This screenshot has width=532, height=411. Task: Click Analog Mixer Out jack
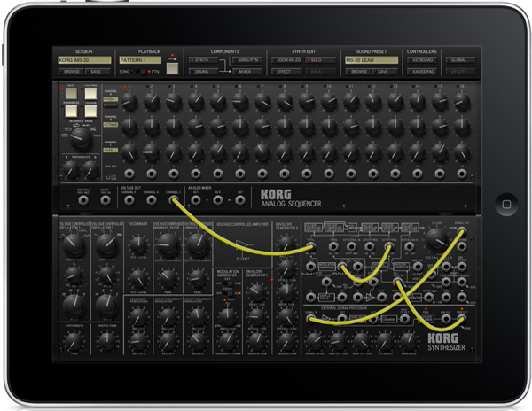pyautogui.click(x=240, y=200)
